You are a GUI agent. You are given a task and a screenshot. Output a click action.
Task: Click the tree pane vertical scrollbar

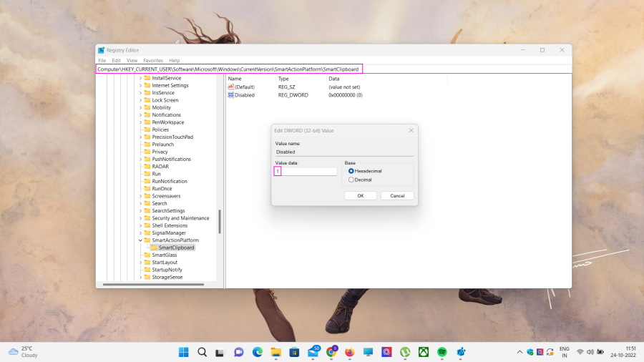220,220
